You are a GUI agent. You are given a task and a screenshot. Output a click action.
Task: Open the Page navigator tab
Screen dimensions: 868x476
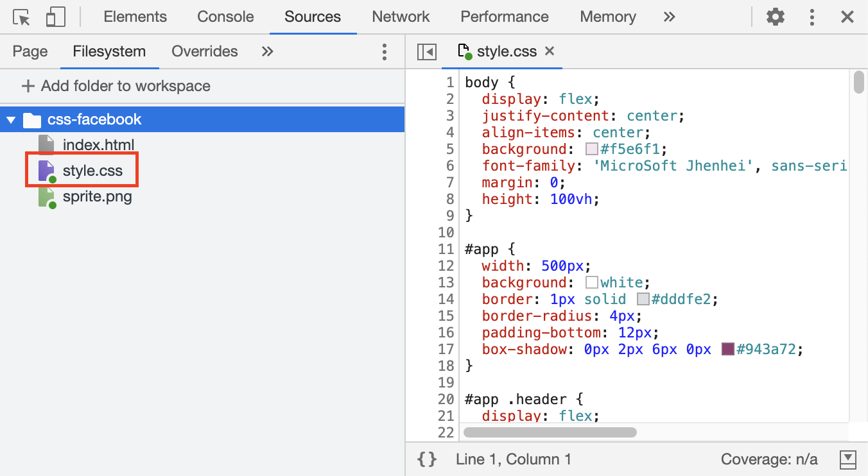coord(30,51)
